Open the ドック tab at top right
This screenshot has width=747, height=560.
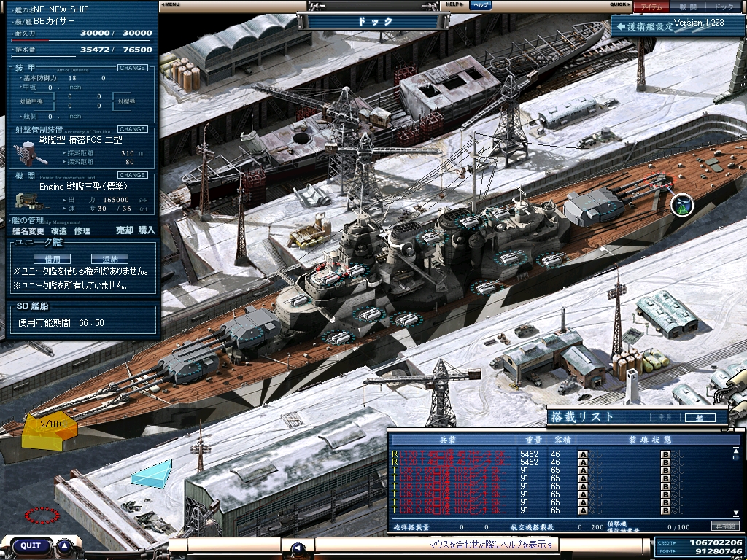[723, 7]
